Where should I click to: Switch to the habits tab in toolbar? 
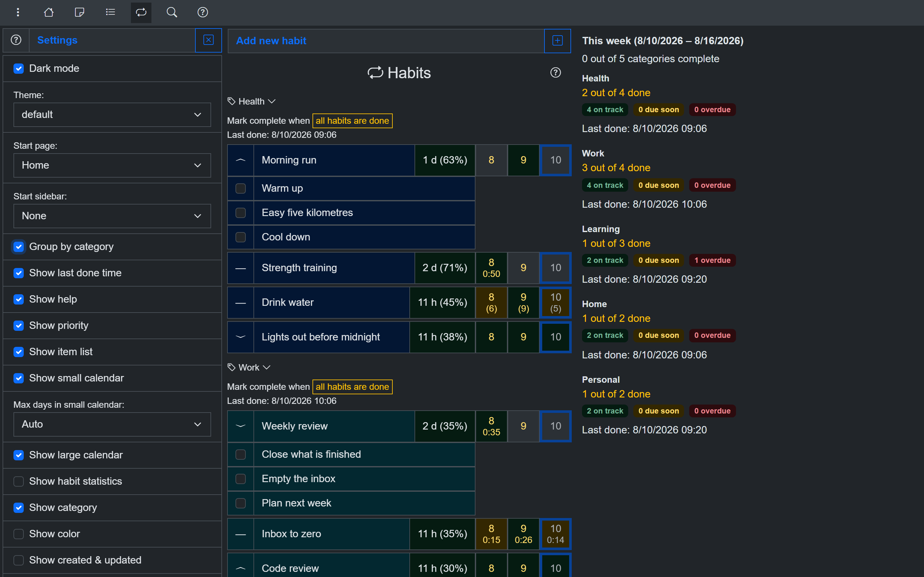coord(141,12)
